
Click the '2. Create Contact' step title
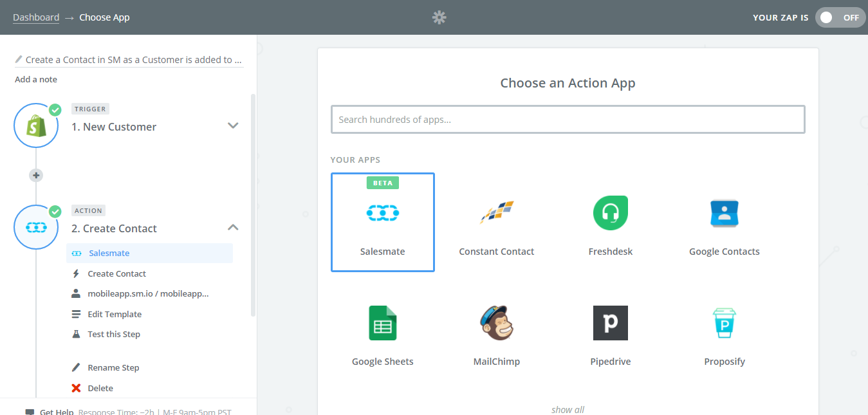click(114, 228)
